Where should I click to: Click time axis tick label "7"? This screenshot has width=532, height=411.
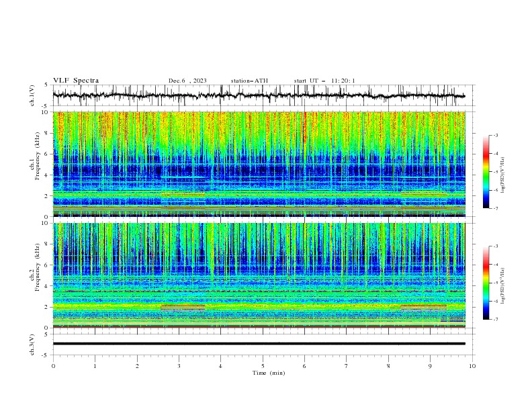click(347, 366)
